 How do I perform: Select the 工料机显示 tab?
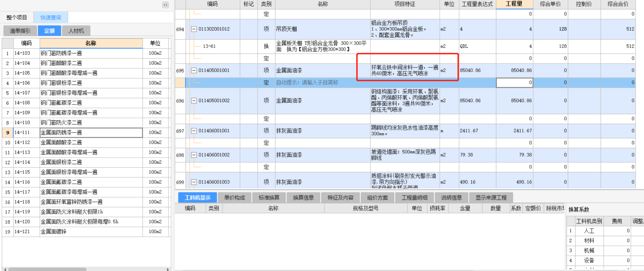point(197,198)
